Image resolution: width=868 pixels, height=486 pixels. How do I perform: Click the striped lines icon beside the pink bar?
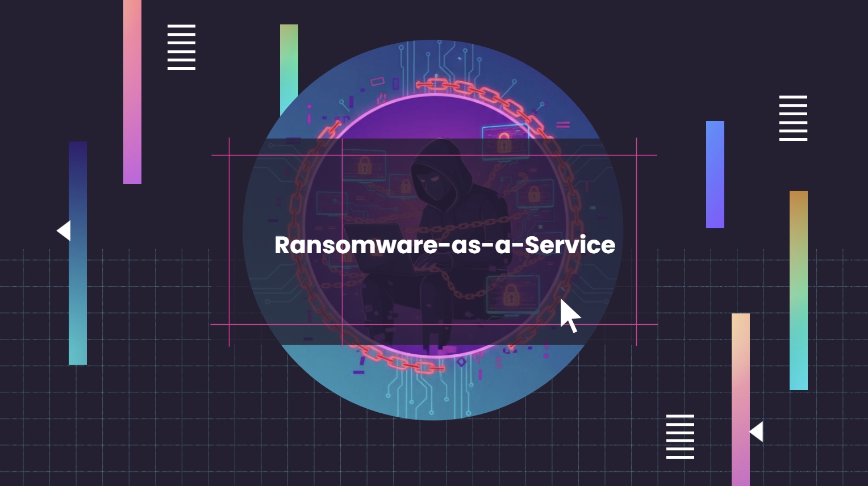click(x=181, y=47)
